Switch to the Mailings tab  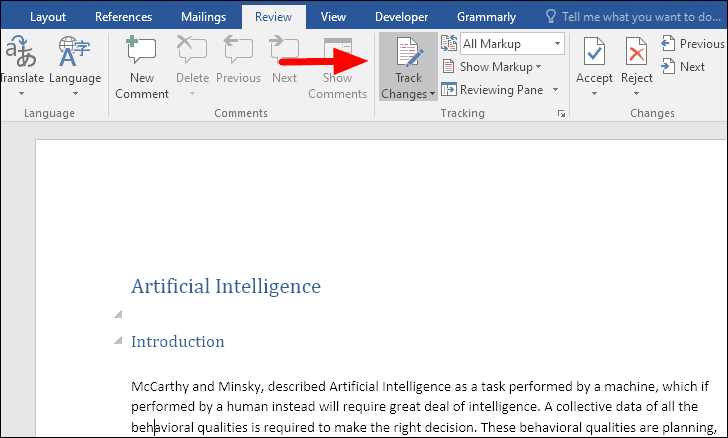click(x=203, y=17)
